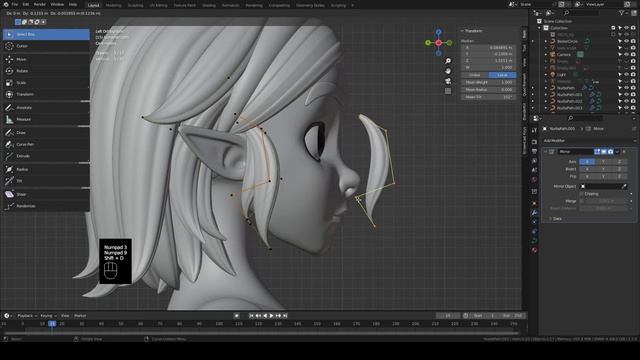
Task: Toggle Mirror Bisect Z button
Action: [x=619, y=169]
